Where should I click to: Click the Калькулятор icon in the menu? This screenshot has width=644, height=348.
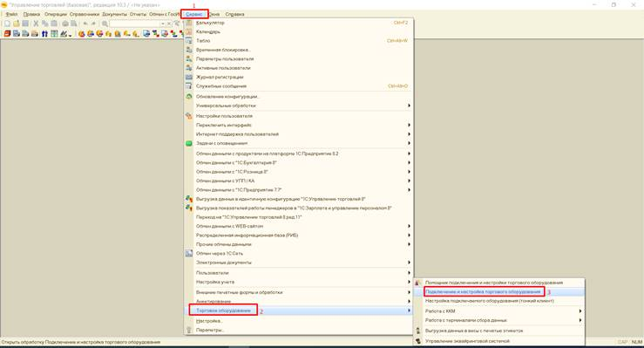click(x=189, y=23)
